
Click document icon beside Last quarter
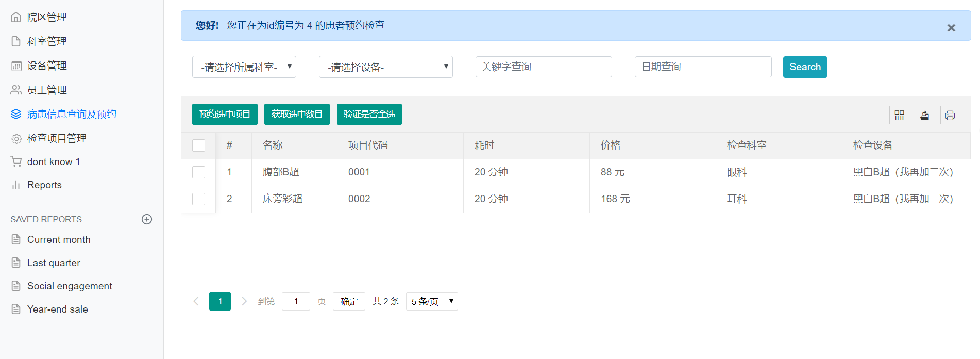pyautogui.click(x=16, y=263)
